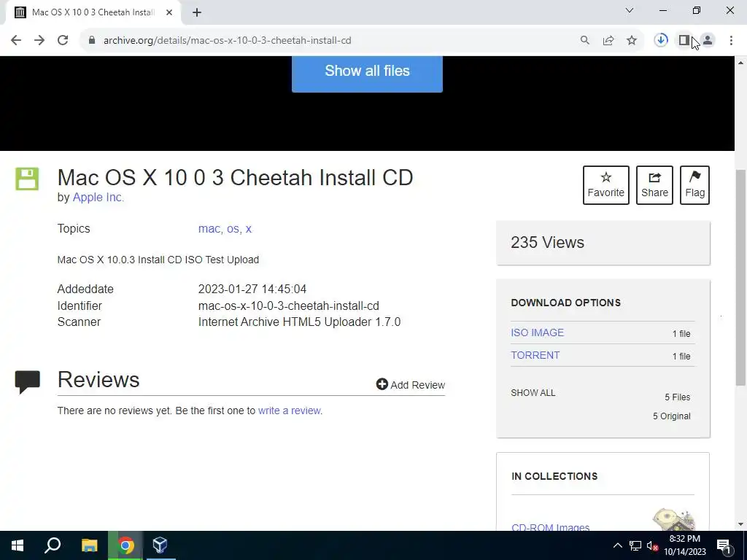Click the 'write a review' link
The height and width of the screenshot is (560, 747).
[289, 411]
